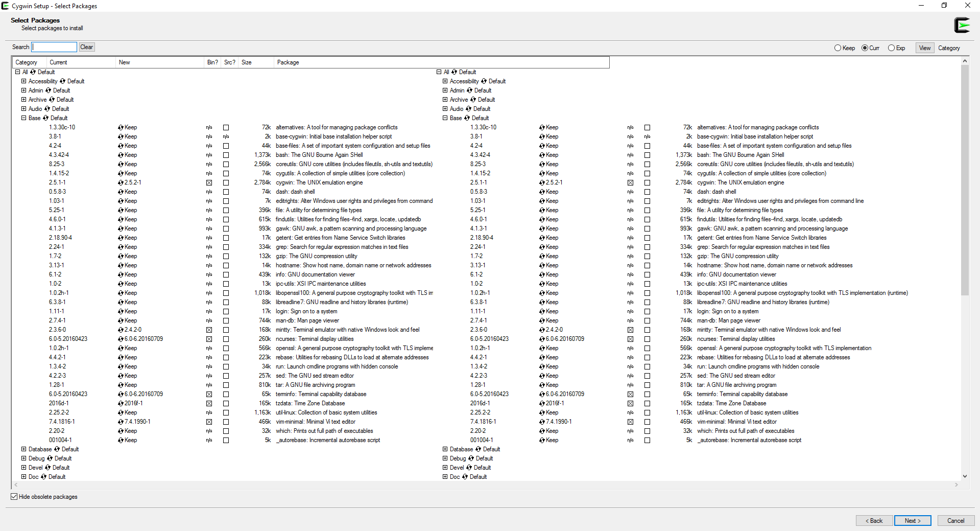Expand Audio category in right tree
This screenshot has height=531, width=980.
[445, 109]
